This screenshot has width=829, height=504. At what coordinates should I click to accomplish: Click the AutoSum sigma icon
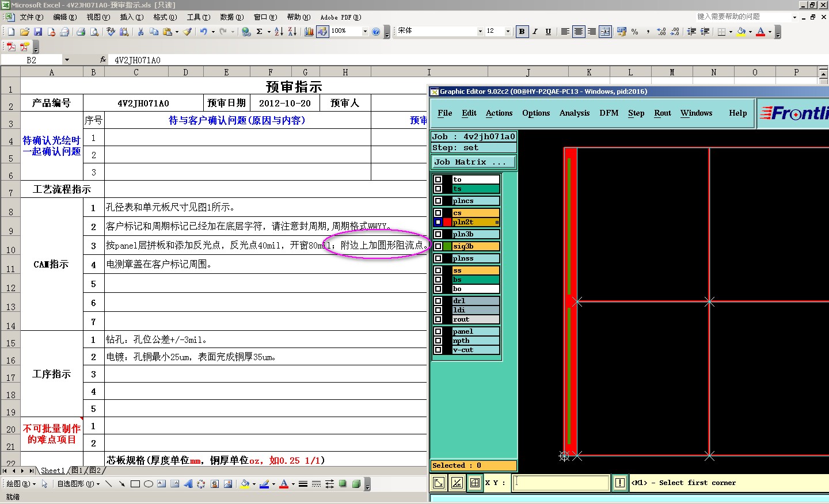pos(260,32)
